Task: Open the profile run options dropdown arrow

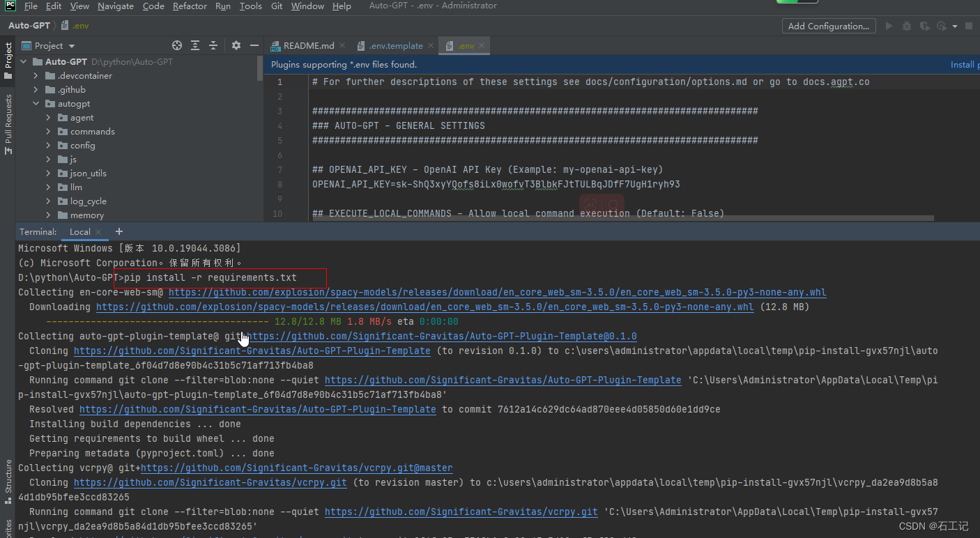Action: [954, 26]
